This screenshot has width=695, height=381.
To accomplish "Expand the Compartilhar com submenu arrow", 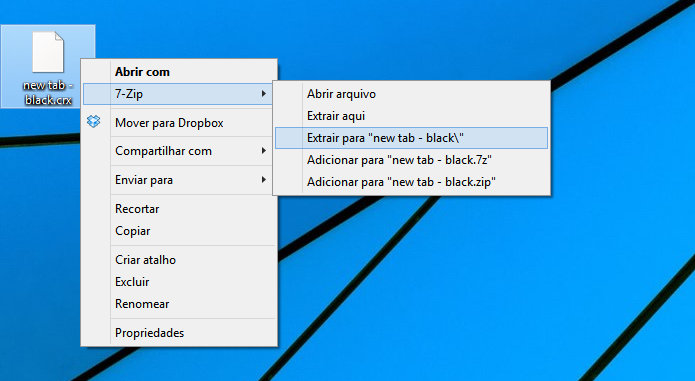I will pos(264,151).
